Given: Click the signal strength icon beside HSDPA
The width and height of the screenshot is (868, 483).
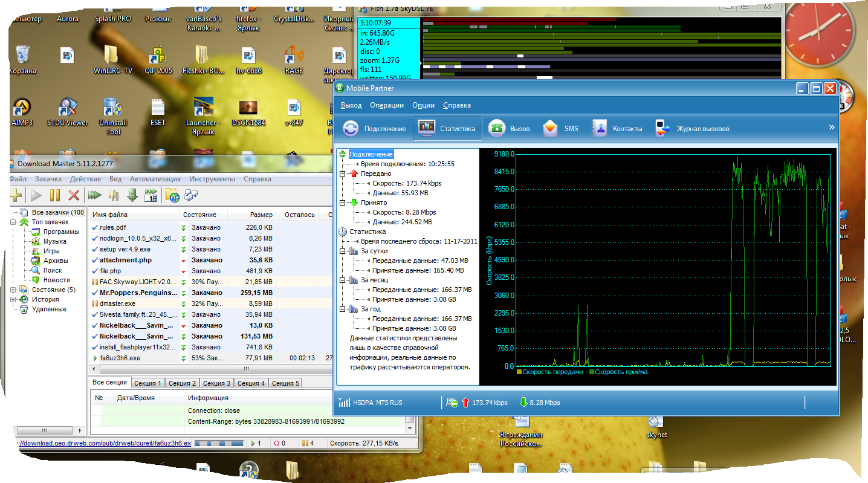Looking at the screenshot, I should (344, 403).
